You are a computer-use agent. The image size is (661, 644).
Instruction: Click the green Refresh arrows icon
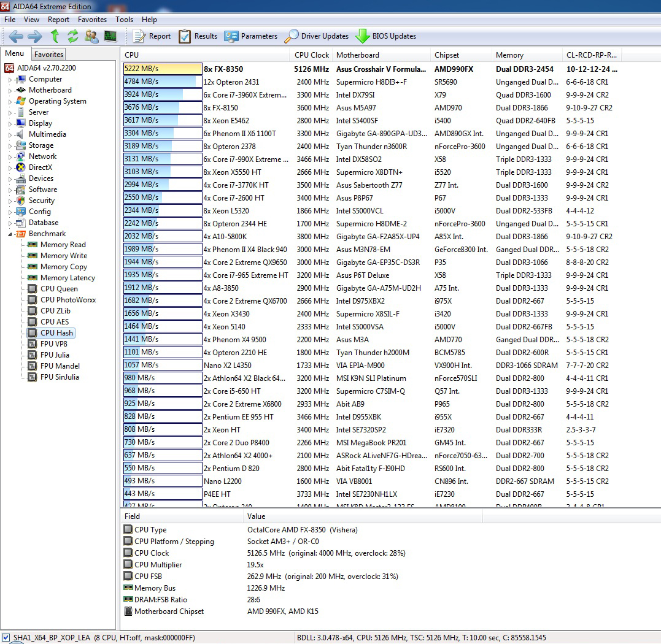pos(73,36)
